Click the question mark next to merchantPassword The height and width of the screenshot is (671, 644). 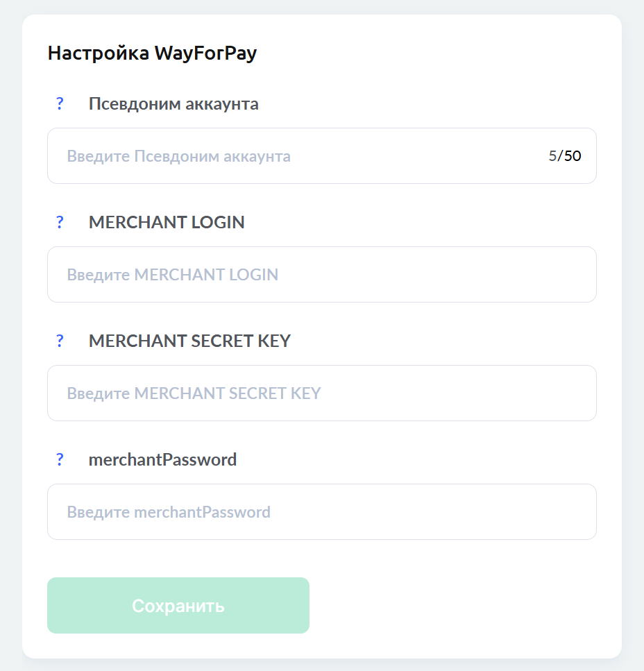[60, 460]
